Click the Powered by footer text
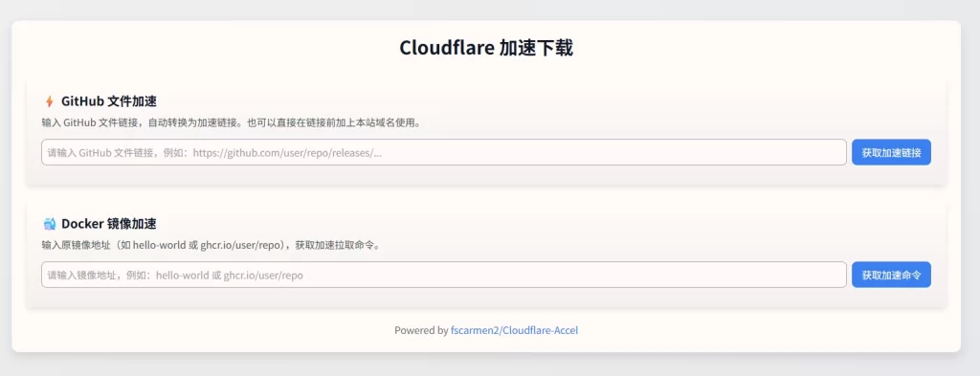The width and height of the screenshot is (980, 376). click(x=421, y=330)
